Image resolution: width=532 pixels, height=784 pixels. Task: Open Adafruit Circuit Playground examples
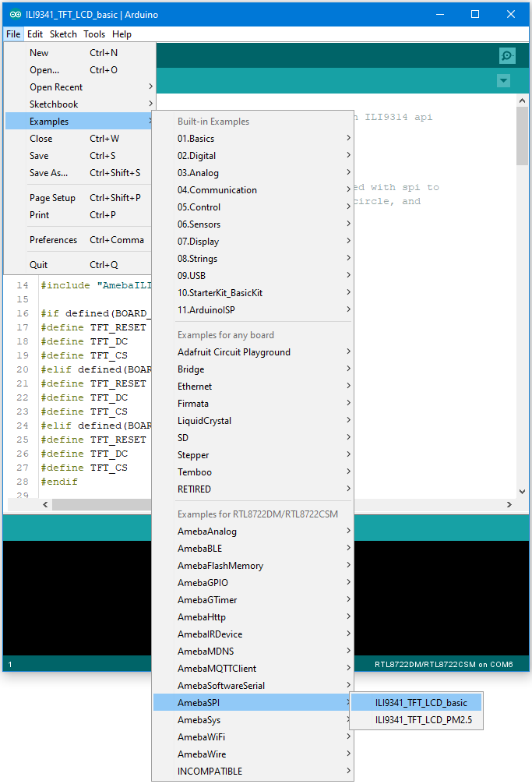pos(253,352)
